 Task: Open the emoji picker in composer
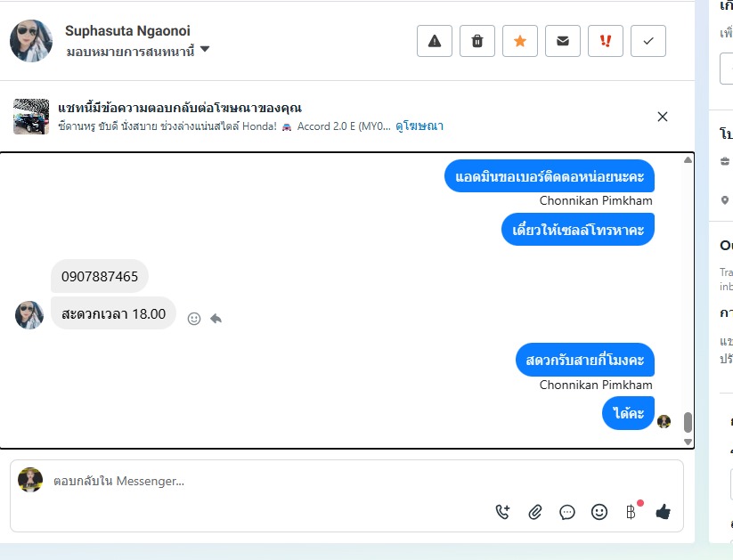click(599, 512)
